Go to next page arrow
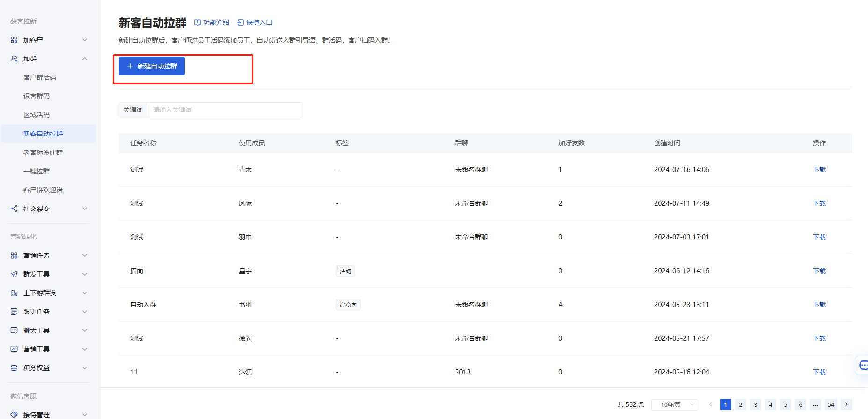Viewport: 868px width, 419px height. point(846,404)
